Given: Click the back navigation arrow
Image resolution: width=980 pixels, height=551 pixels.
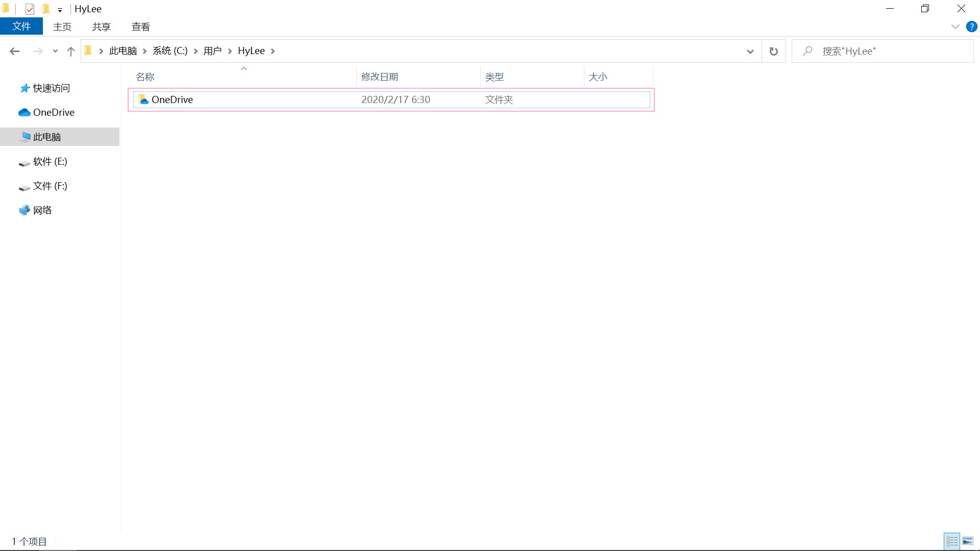Looking at the screenshot, I should [14, 51].
